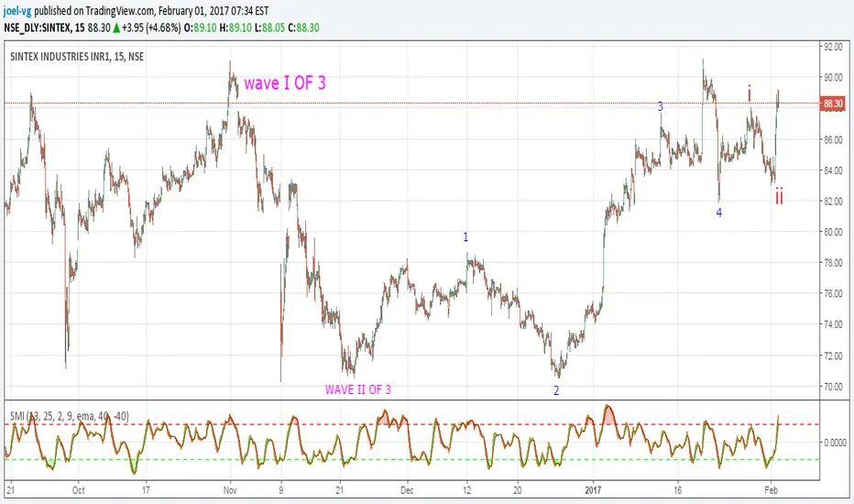Click the blue wave label 4

(719, 213)
